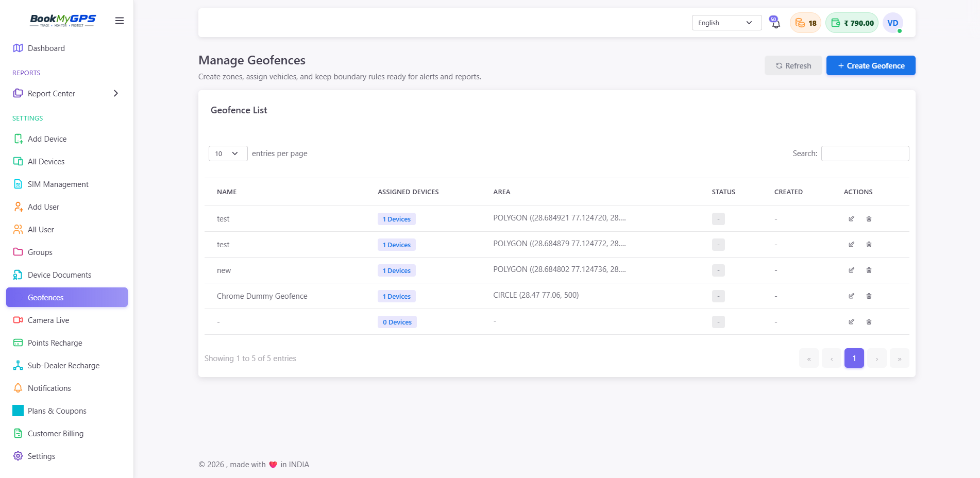Open Dashboard from the sidebar

[x=67, y=48]
